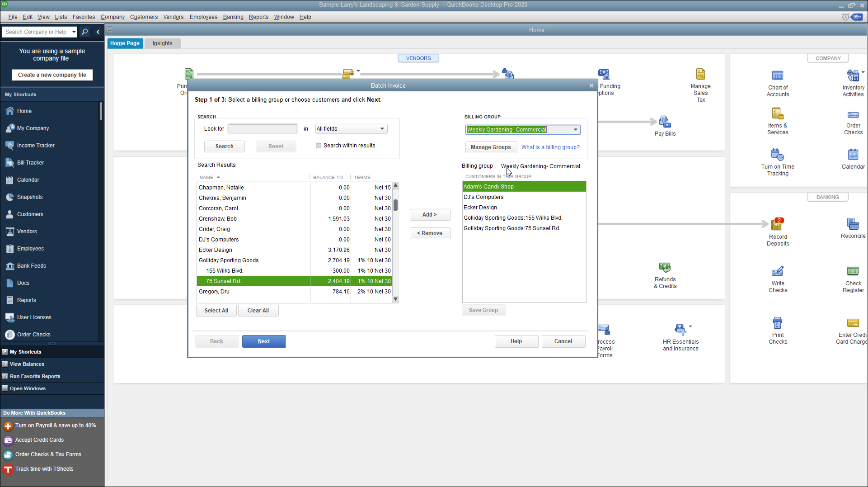Click Add > button
This screenshot has width=868, height=487.
[430, 215]
